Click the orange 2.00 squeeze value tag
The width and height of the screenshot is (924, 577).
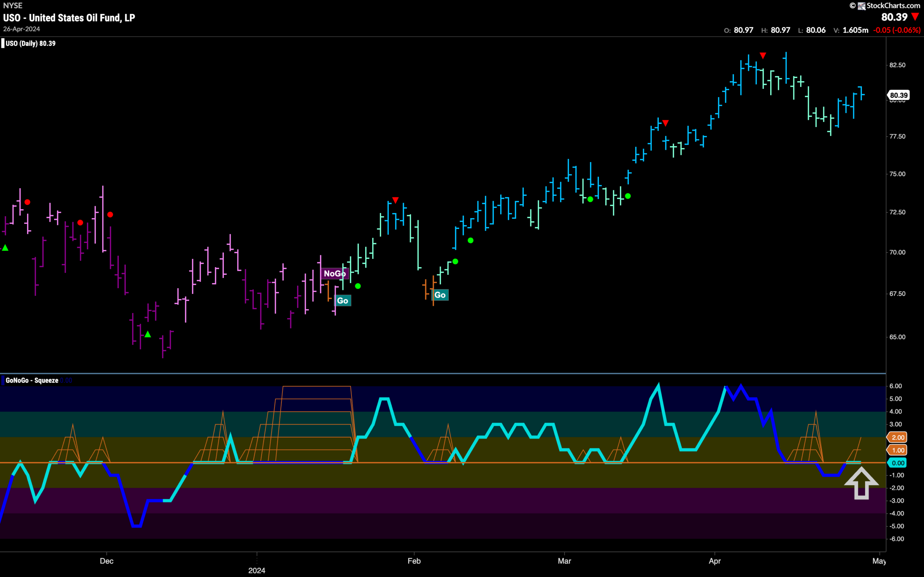pos(897,437)
